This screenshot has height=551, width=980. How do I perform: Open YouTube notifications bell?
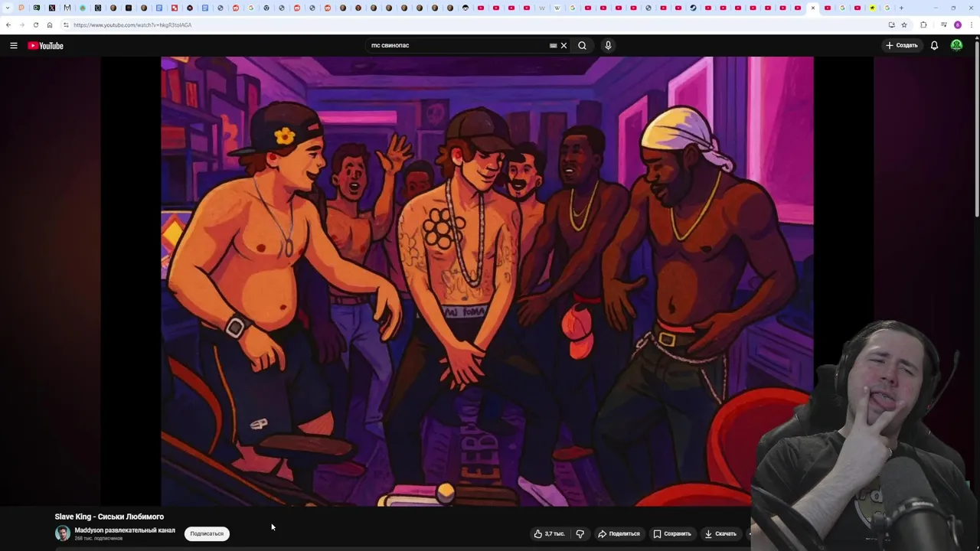click(934, 45)
